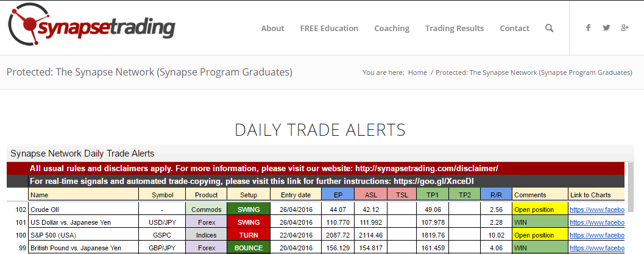Click the GSPC symbol cell
This screenshot has height=254, width=644.
click(x=162, y=236)
